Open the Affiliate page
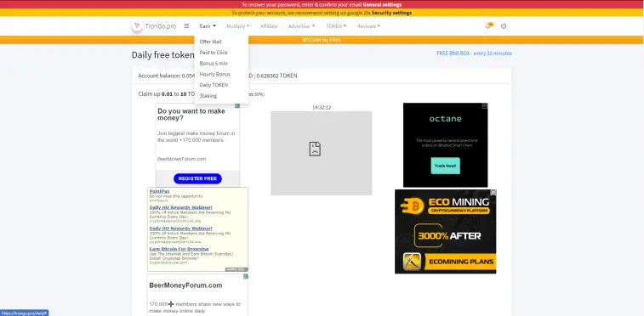 [x=269, y=26]
